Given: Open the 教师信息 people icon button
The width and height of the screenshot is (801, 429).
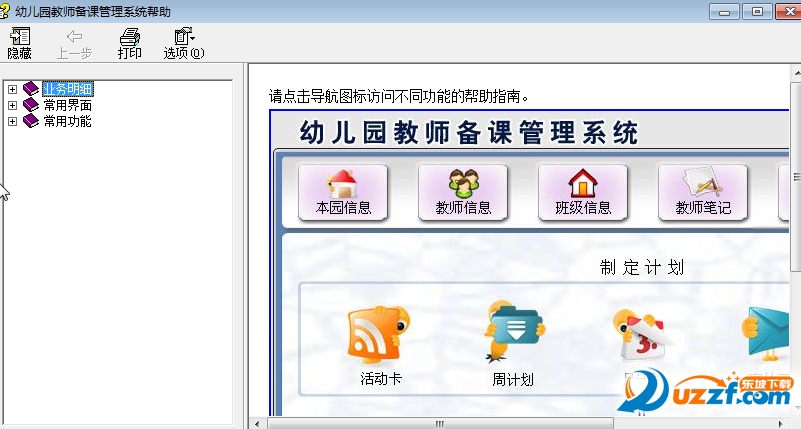Looking at the screenshot, I should pyautogui.click(x=463, y=193).
